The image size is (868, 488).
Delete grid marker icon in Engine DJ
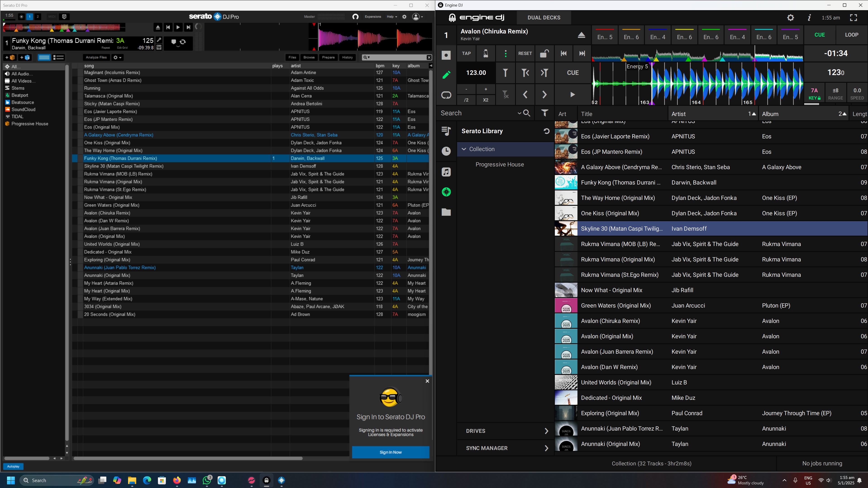(506, 95)
